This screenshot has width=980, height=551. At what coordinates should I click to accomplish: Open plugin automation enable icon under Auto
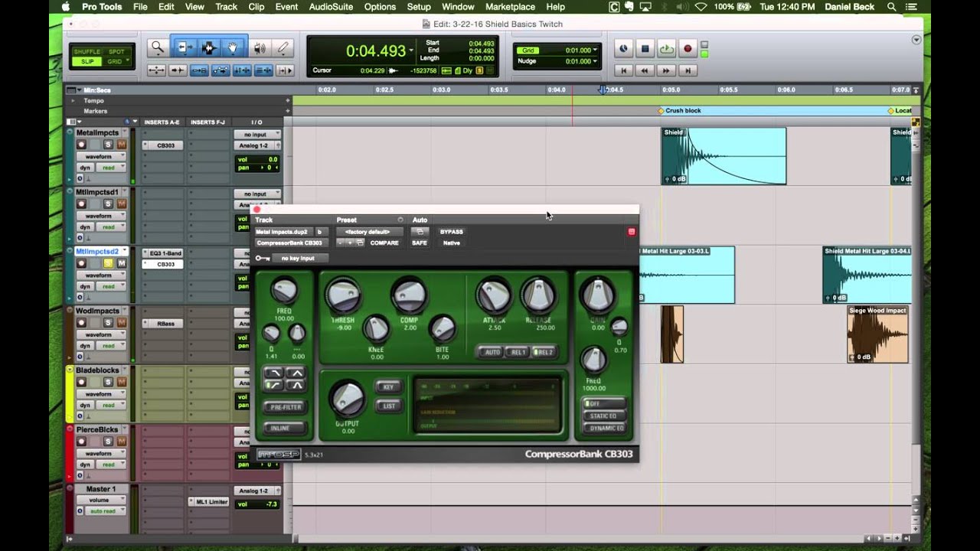(420, 231)
